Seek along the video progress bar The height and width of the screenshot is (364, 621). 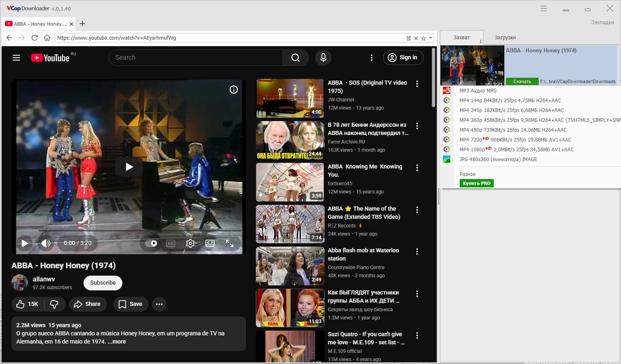(x=129, y=231)
